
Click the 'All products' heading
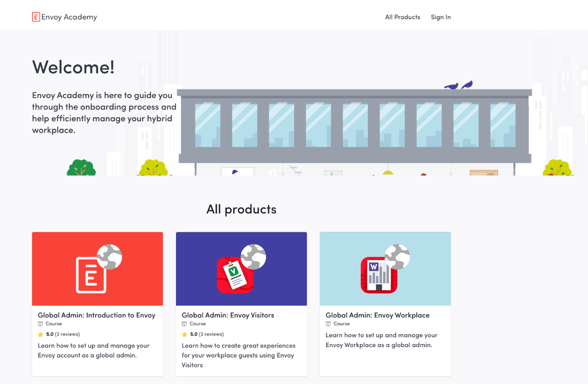tap(241, 209)
